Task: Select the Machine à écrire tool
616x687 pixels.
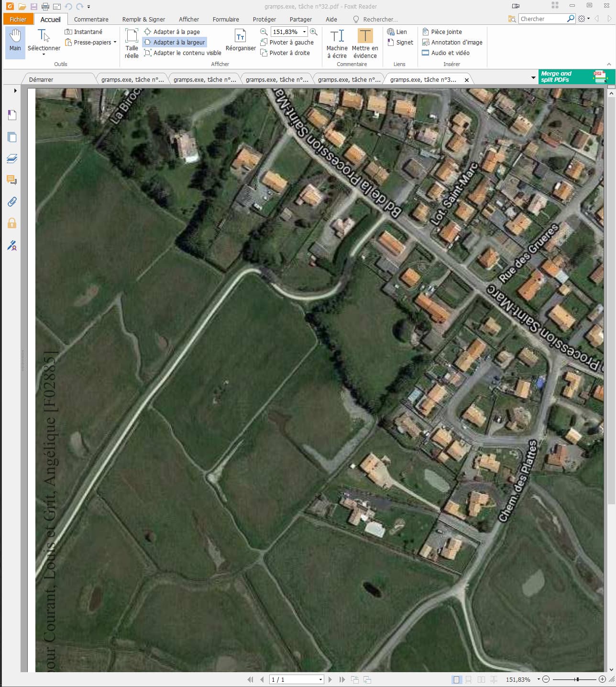Action: (x=337, y=44)
